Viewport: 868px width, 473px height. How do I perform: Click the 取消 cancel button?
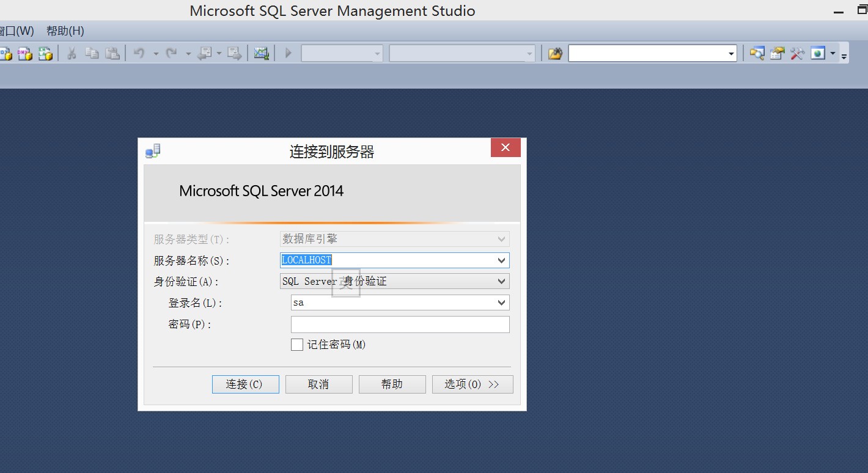point(319,384)
